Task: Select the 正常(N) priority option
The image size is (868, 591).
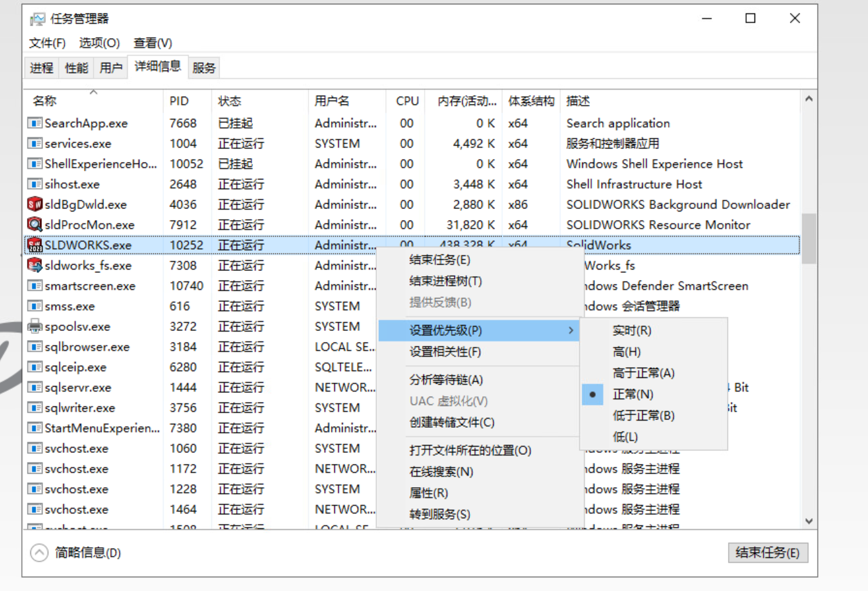Action: [x=654, y=394]
